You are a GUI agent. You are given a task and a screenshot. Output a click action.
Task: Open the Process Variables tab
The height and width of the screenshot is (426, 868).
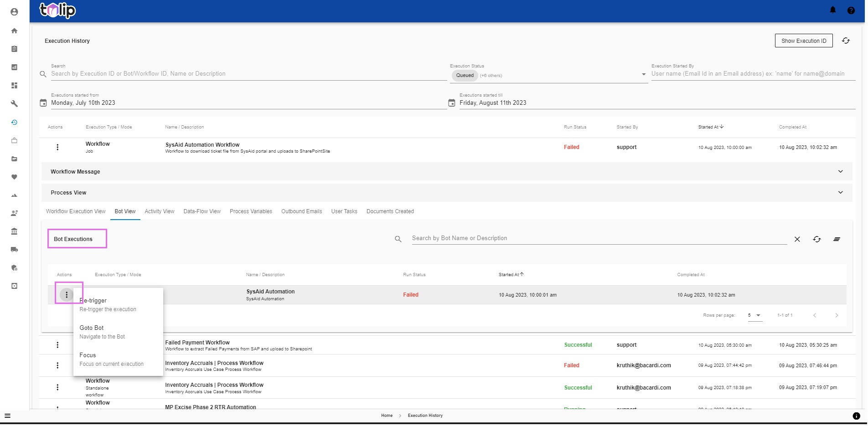251,211
